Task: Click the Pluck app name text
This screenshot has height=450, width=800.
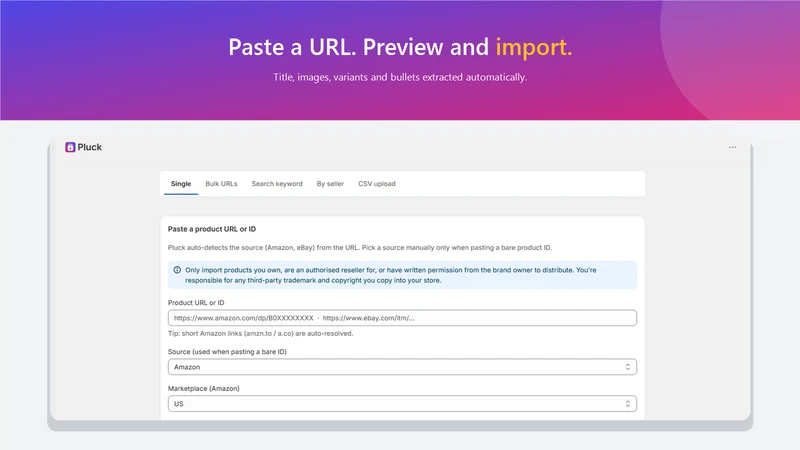Action: pyautogui.click(x=90, y=147)
